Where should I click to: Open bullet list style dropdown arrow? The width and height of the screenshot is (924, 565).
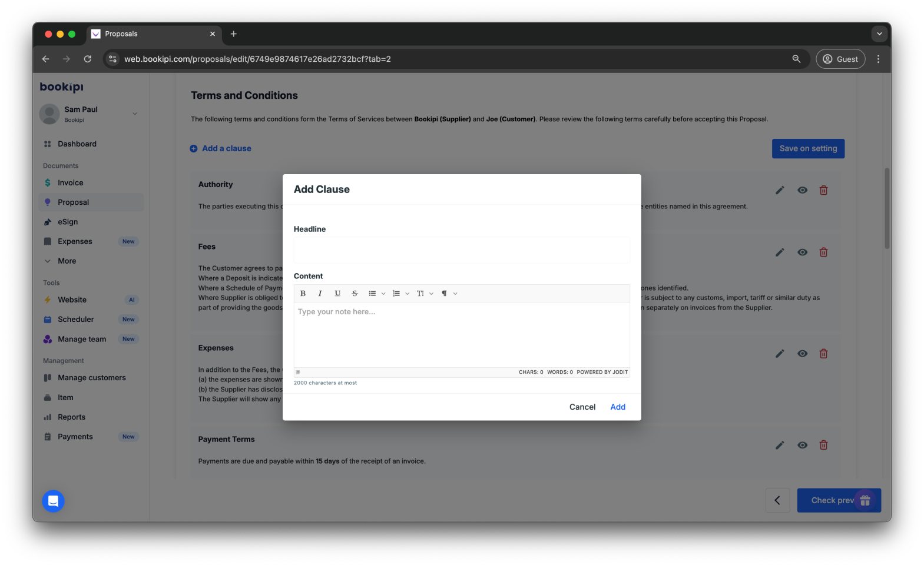[383, 294]
